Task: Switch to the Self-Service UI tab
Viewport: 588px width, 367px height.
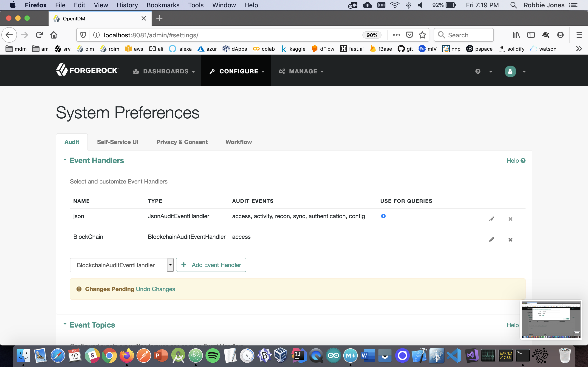Action: 118,142
